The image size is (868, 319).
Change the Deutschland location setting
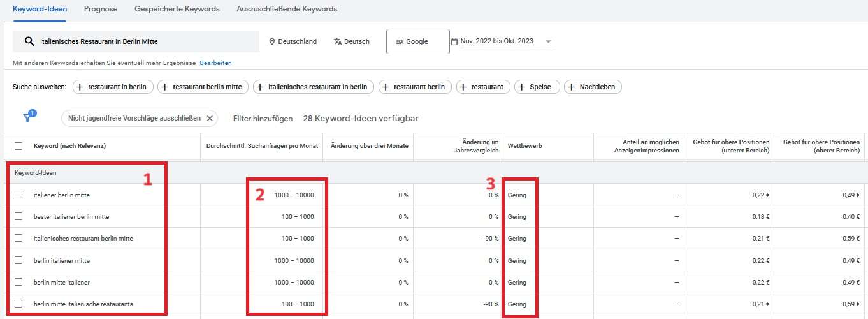[293, 41]
